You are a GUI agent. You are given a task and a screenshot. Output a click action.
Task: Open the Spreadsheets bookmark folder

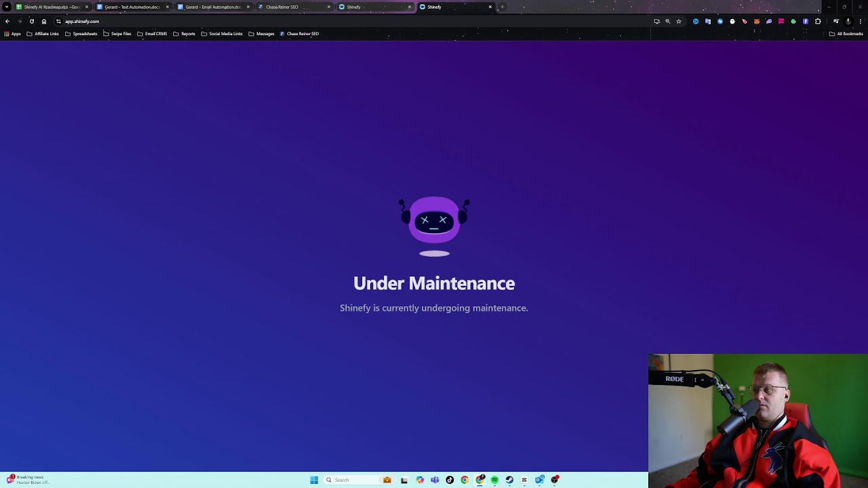point(81,34)
